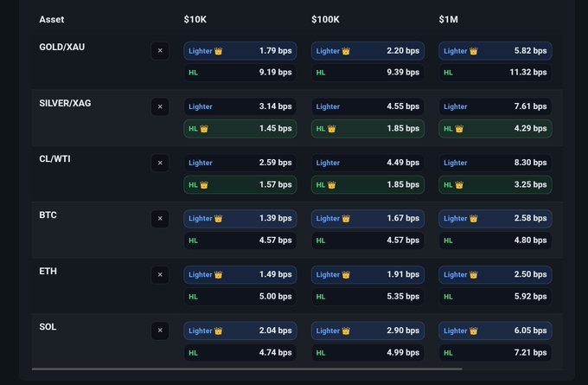
Task: Click Lighter 1.79 bps cell for GOLD
Action: [240, 51]
